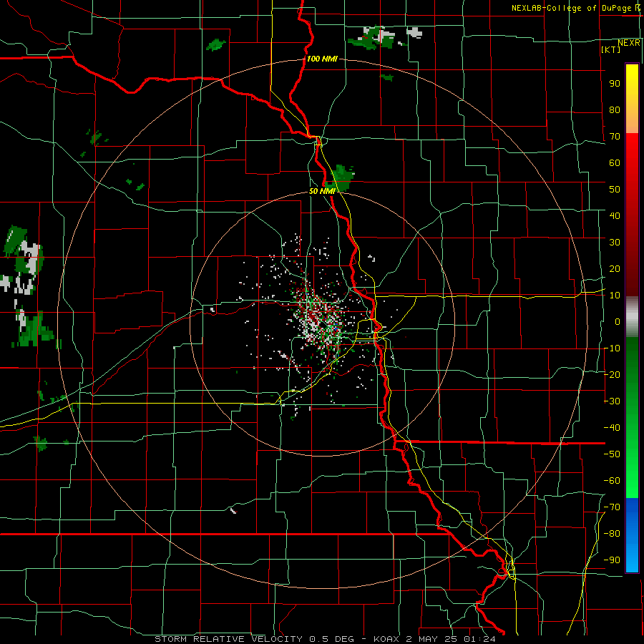Click the -20 value on velocity scale
The height and width of the screenshot is (644, 644).
point(612,375)
